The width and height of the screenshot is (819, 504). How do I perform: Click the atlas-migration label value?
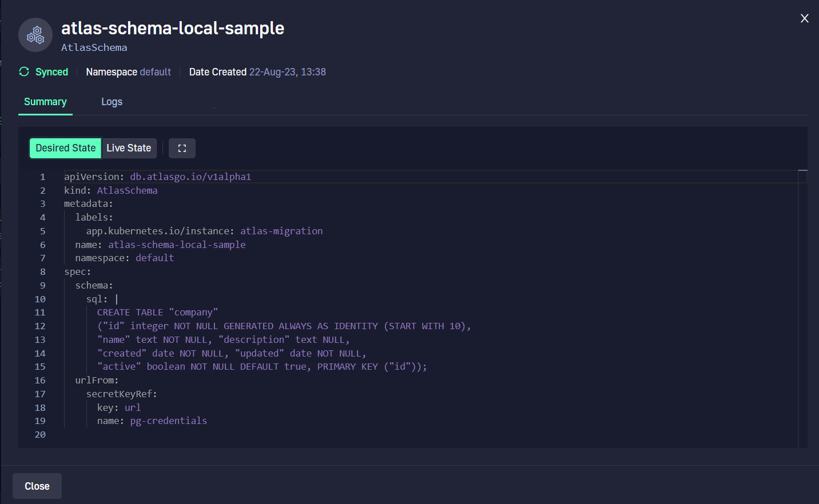point(281,231)
